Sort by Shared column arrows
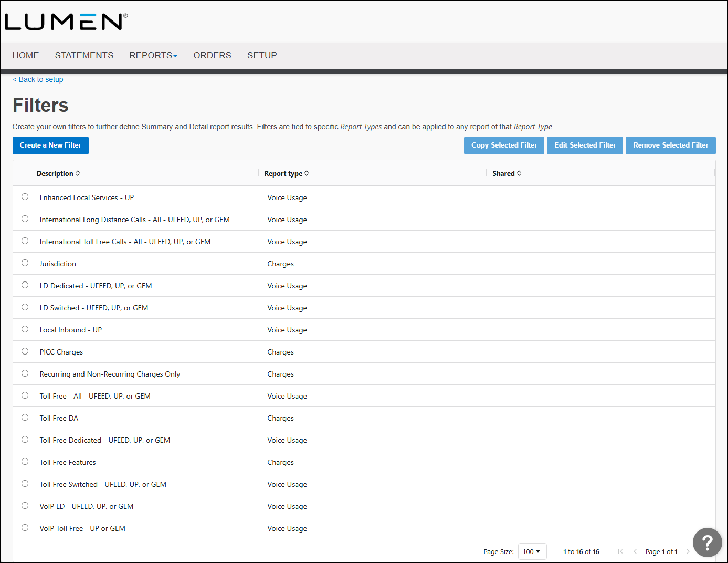Viewport: 728px width, 563px height. tap(519, 173)
